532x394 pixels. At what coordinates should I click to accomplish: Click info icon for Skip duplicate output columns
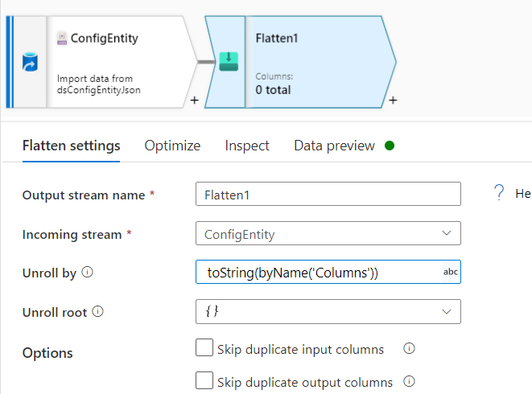point(409,382)
